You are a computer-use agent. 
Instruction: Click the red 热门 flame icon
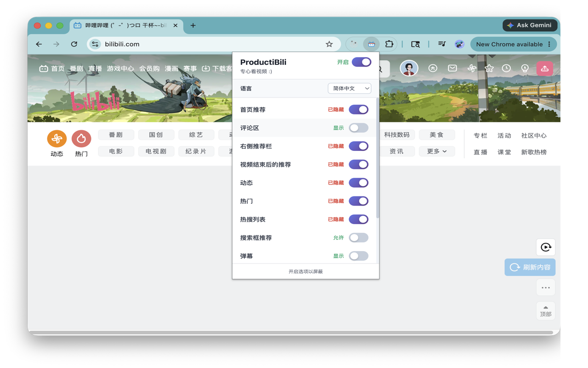click(81, 138)
